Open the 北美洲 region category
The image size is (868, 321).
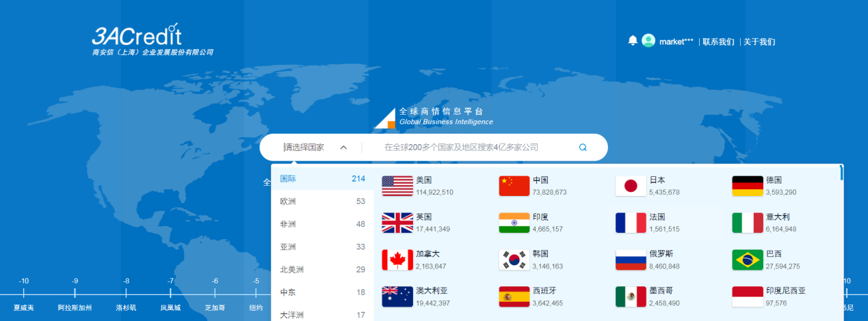[293, 270]
